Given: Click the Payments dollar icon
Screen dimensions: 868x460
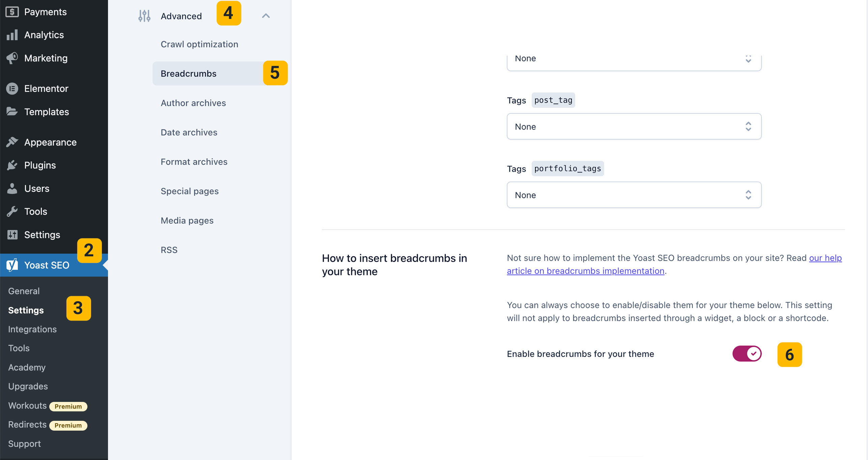Looking at the screenshot, I should coord(12,12).
